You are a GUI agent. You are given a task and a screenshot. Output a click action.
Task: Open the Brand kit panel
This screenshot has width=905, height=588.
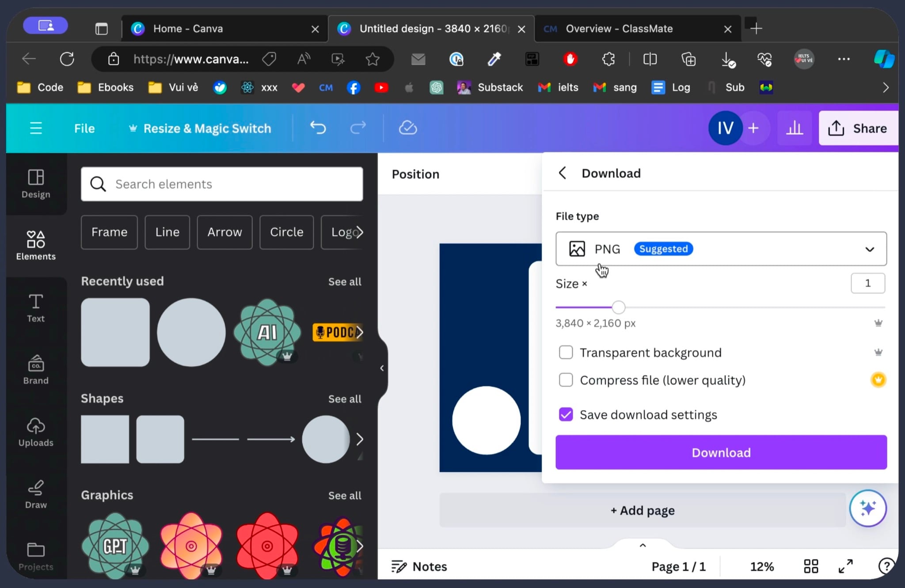(x=36, y=370)
